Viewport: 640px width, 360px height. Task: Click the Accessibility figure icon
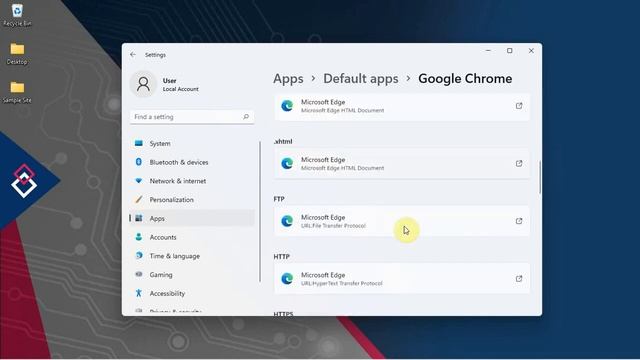point(139,293)
